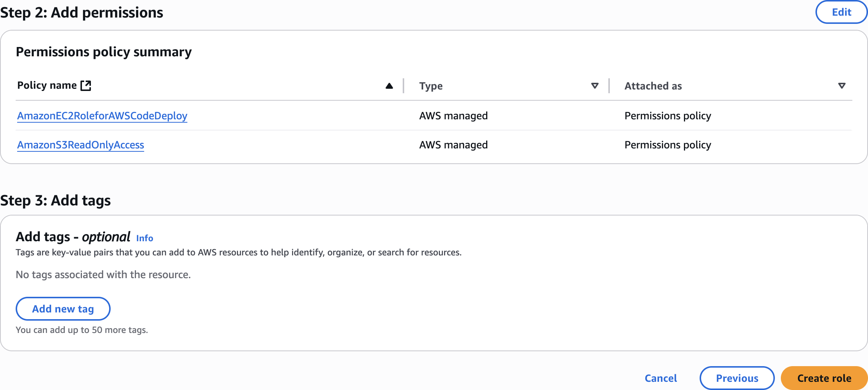
Task: Click the Policy name external link icon
Action: pos(86,86)
